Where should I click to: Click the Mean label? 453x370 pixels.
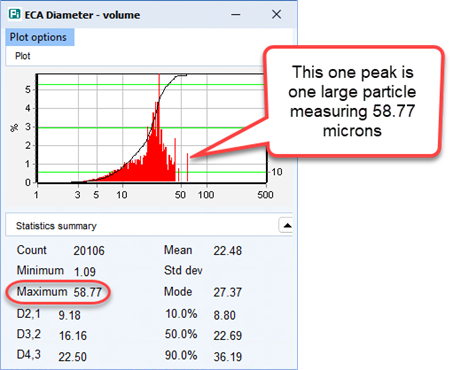pyautogui.click(x=178, y=250)
